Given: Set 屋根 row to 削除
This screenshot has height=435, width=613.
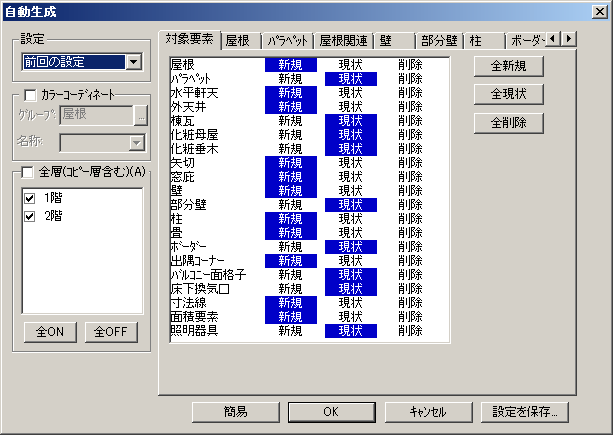Looking at the screenshot, I should tap(409, 64).
